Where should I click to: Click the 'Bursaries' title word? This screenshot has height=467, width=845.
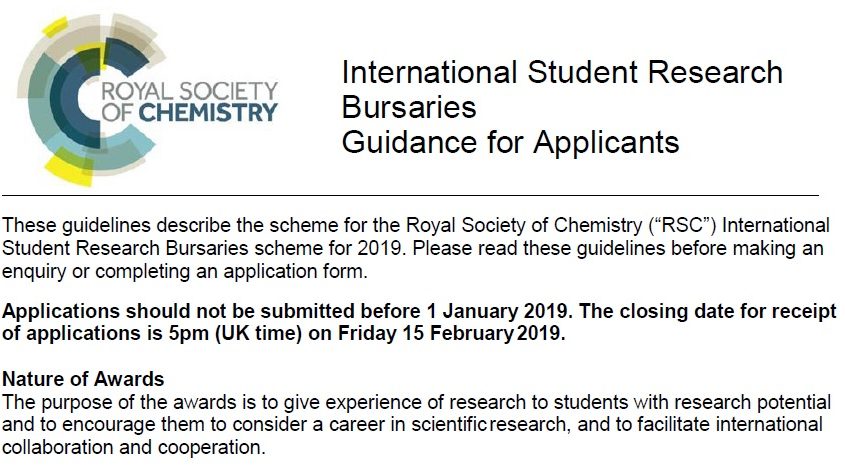point(409,107)
